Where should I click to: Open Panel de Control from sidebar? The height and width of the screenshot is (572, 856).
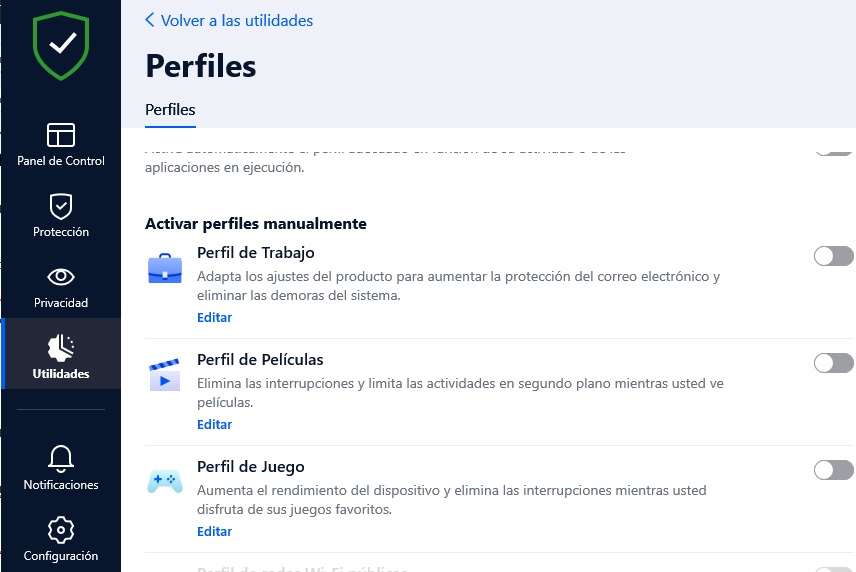(61, 145)
